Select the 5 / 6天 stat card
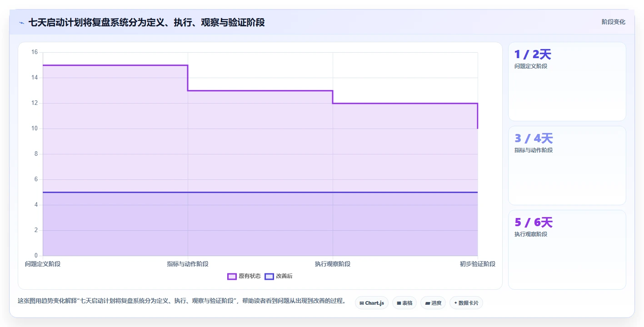The height and width of the screenshot is (327, 644). point(567,249)
